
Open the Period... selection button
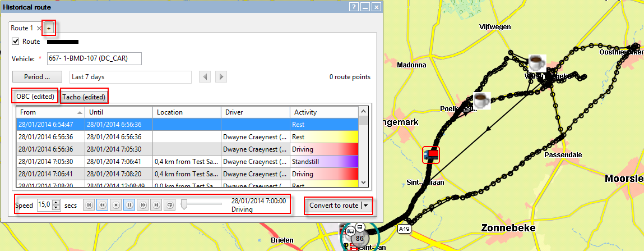(x=36, y=76)
